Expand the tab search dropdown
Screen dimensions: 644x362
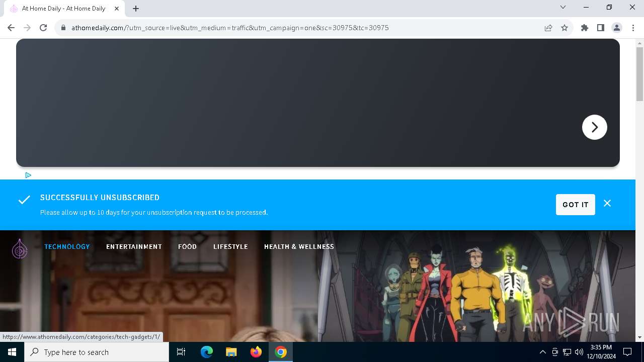coord(563,7)
